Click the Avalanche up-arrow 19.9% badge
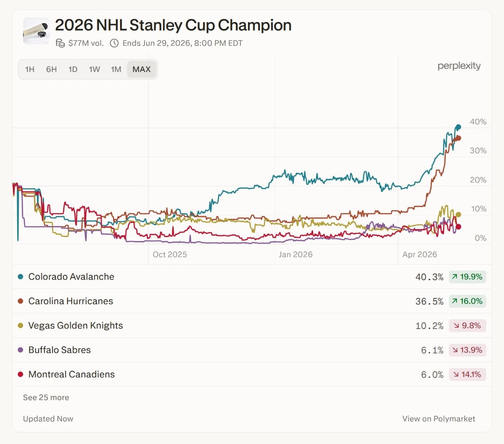Image resolution: width=504 pixels, height=444 pixels. 468,277
